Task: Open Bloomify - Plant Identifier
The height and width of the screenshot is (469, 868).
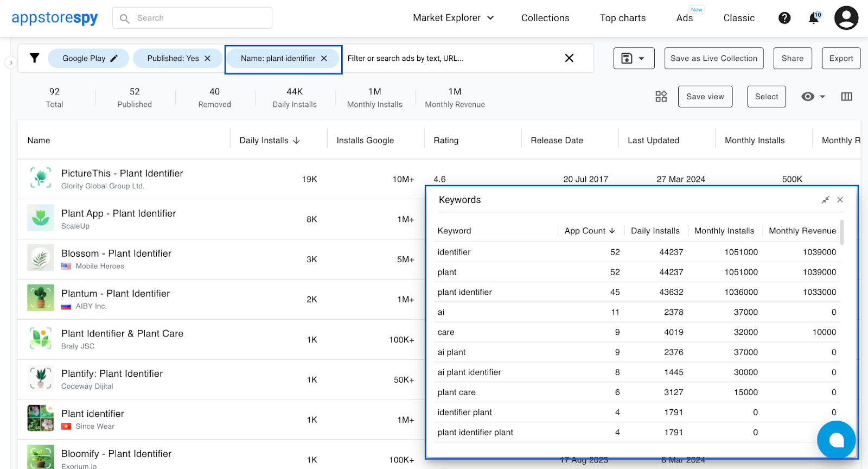Action: click(x=116, y=454)
